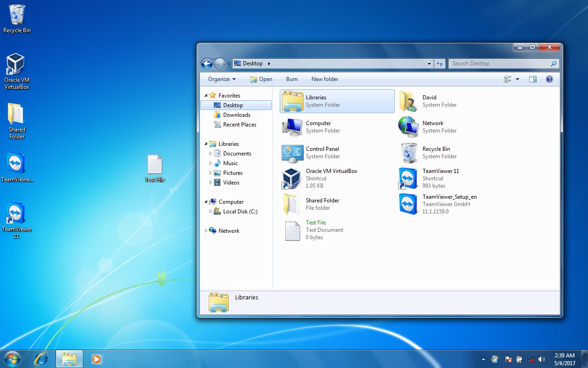
Task: Click the Libraries preview icon in the details pane
Action: 218,302
